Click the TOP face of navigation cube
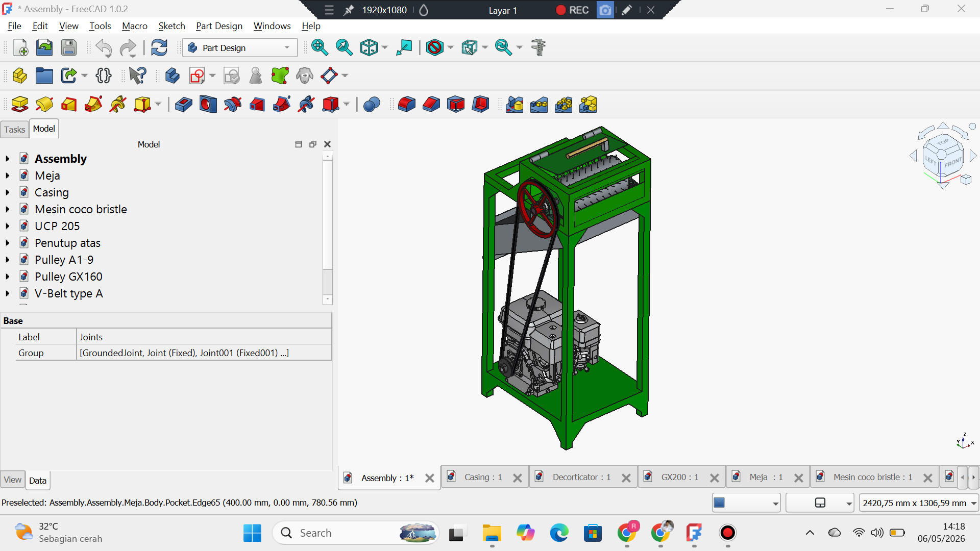Image resolution: width=980 pixels, height=551 pixels. coord(943,142)
